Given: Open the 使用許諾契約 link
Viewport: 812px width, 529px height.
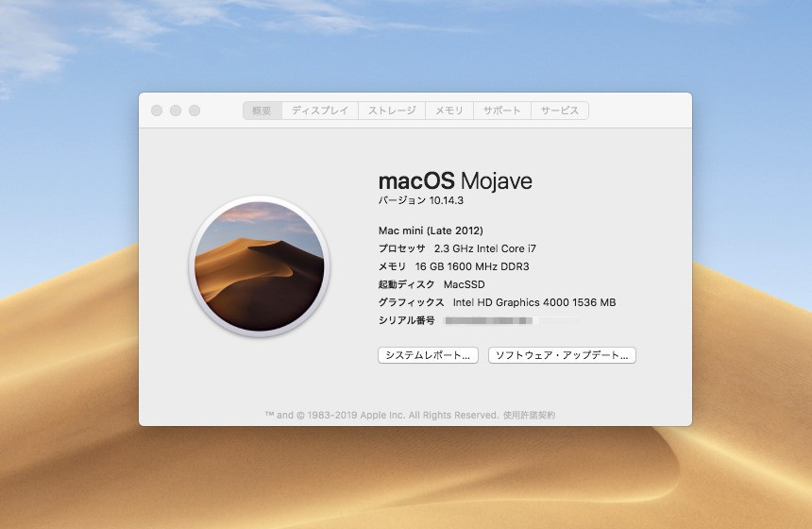Looking at the screenshot, I should [x=530, y=415].
